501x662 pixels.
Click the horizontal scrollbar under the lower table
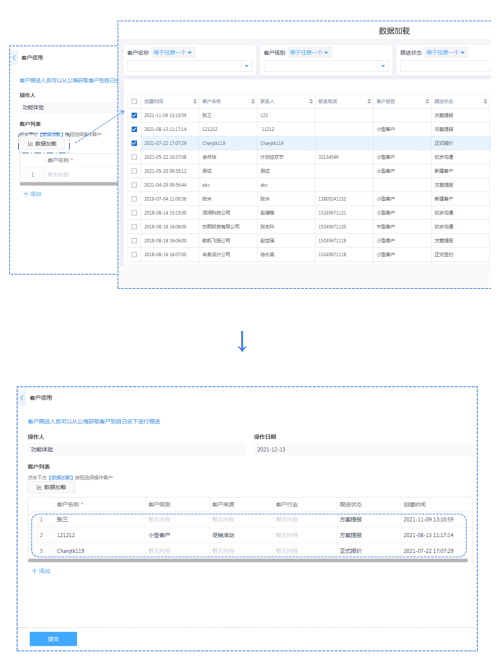[248, 561]
